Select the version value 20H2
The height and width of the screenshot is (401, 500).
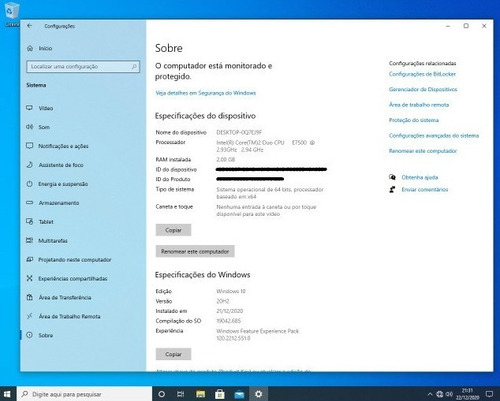[223, 301]
